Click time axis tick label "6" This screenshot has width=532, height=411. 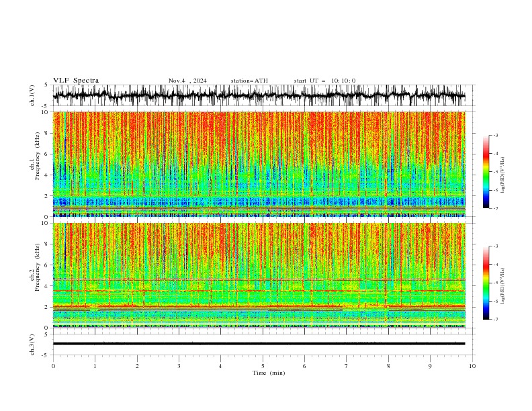[x=305, y=366]
